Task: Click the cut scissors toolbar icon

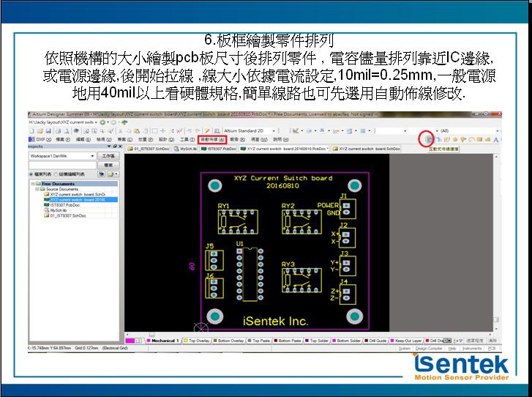Action: [121, 131]
